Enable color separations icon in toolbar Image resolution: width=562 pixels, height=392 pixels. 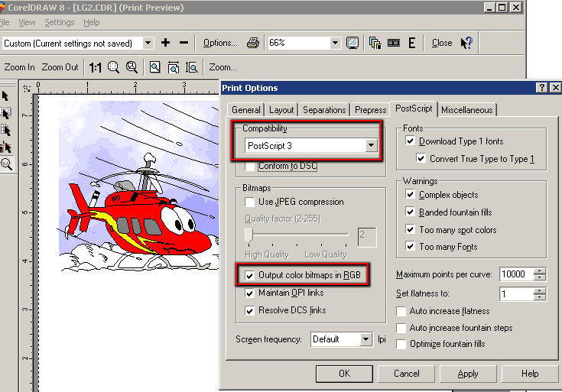click(x=375, y=43)
